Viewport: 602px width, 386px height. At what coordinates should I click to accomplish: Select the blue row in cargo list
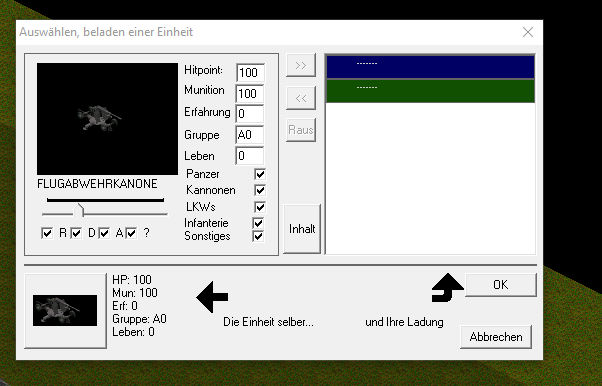430,67
